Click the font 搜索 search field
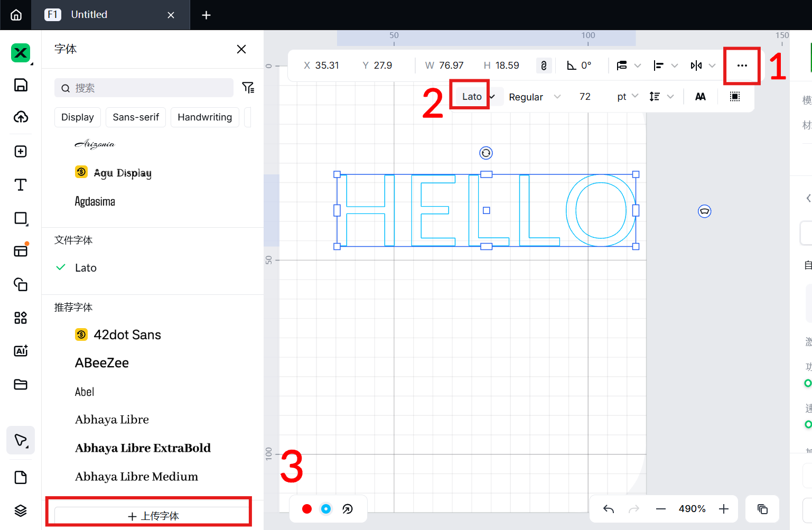 coord(148,88)
